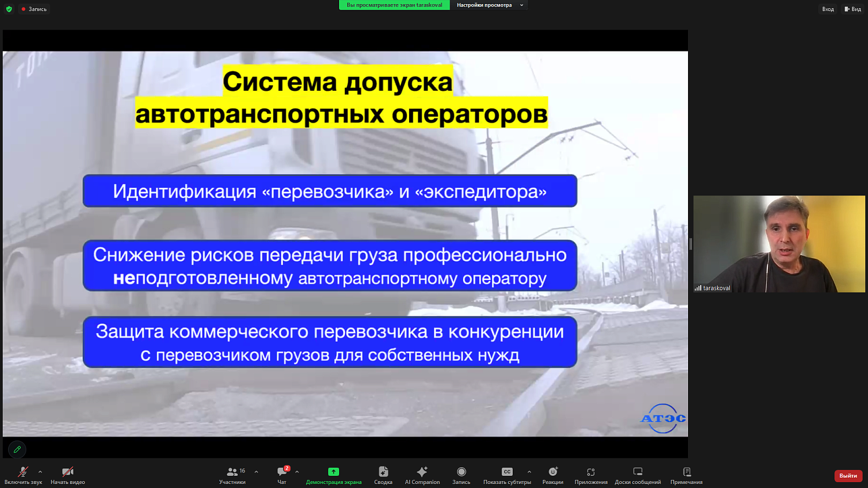Screen dimensions: 868x488
Task: Select the annotation pencil tool
Action: [x=17, y=449]
